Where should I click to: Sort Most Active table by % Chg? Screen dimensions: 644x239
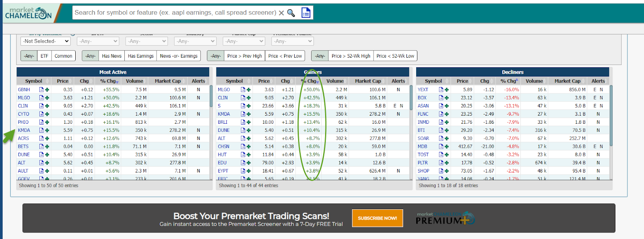click(x=108, y=81)
